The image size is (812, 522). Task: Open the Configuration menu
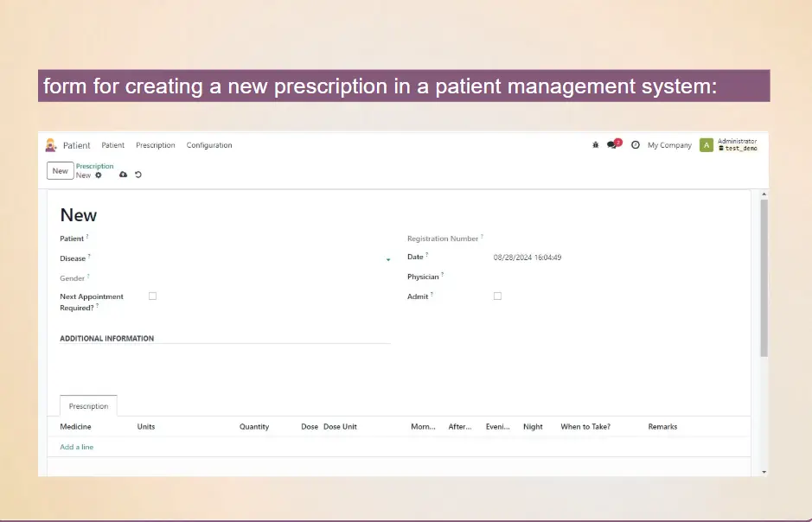[x=209, y=145]
